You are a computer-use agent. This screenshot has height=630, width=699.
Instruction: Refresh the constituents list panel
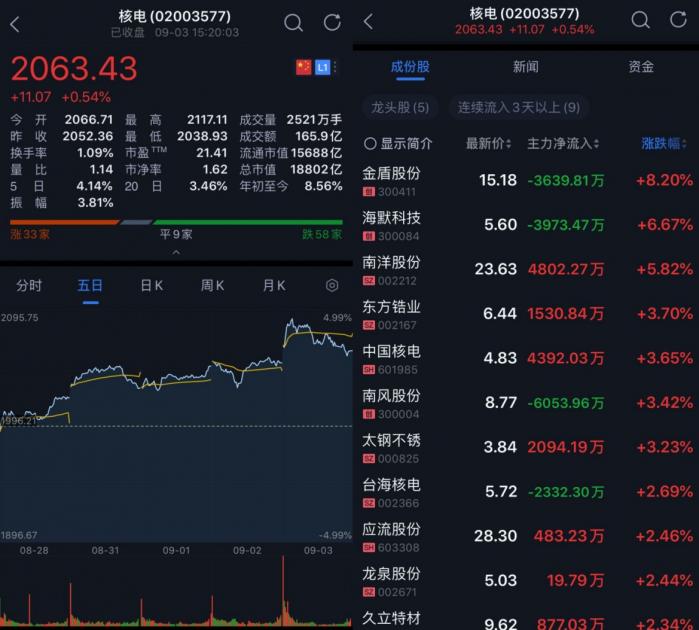678,20
